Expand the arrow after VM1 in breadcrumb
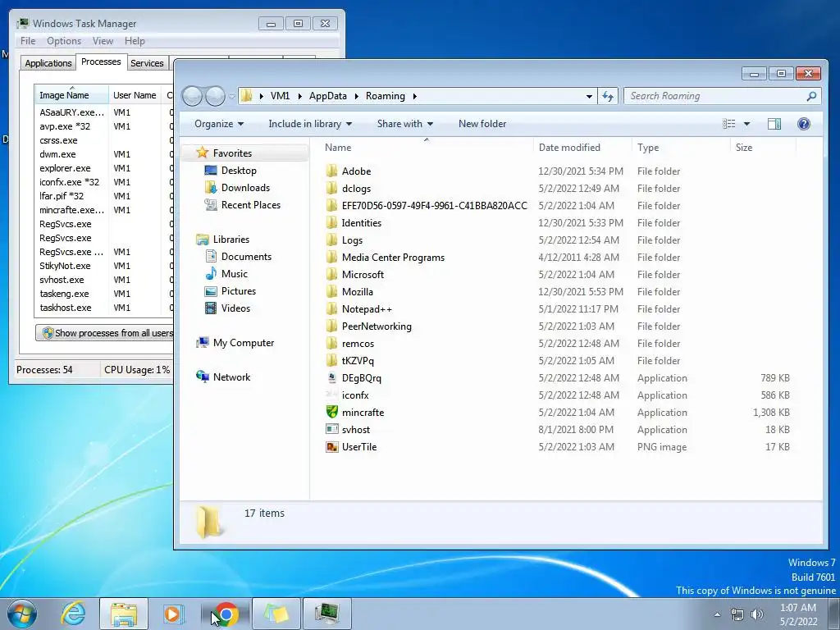This screenshot has height=630, width=840. [x=299, y=97]
